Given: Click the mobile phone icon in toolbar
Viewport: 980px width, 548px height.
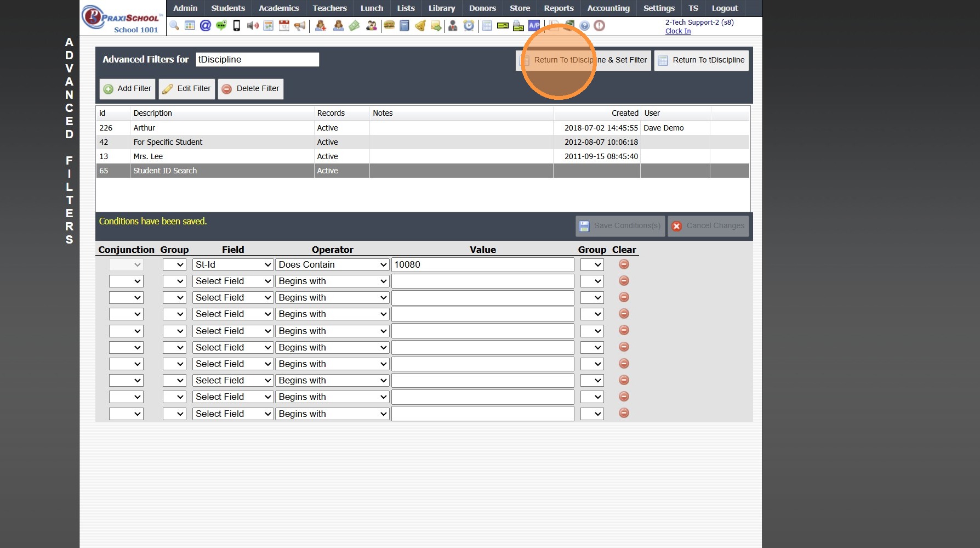Looking at the screenshot, I should (x=237, y=25).
